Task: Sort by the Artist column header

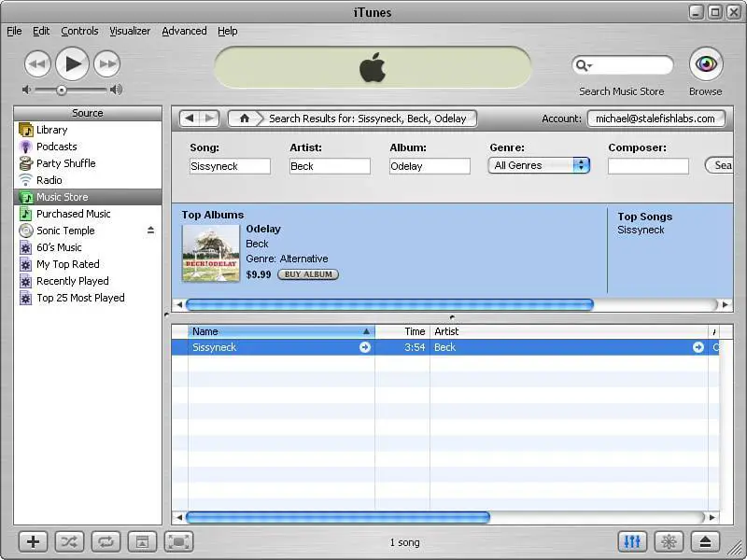Action: point(569,331)
